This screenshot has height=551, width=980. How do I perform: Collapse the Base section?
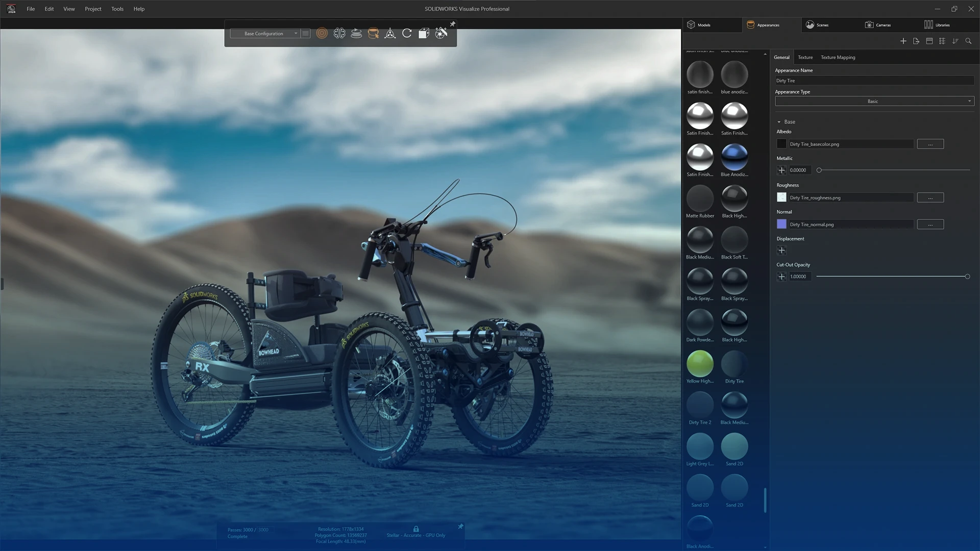pos(779,121)
